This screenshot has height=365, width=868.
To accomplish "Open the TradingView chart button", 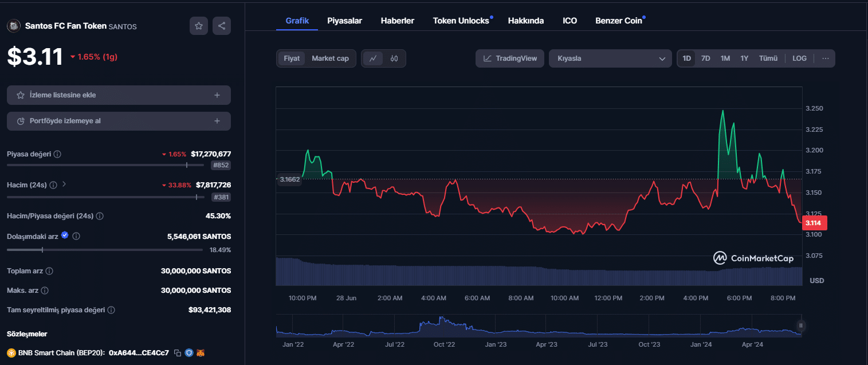I will point(510,58).
